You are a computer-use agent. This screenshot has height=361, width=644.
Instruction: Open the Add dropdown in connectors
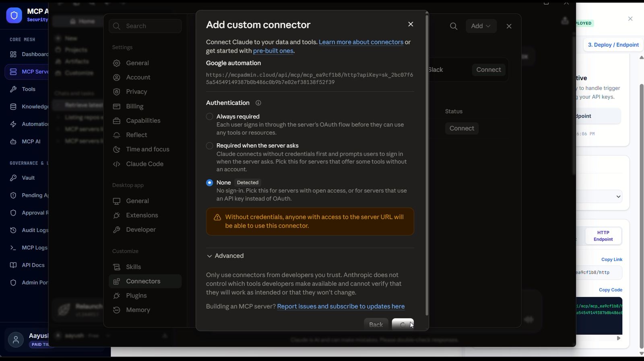481,26
